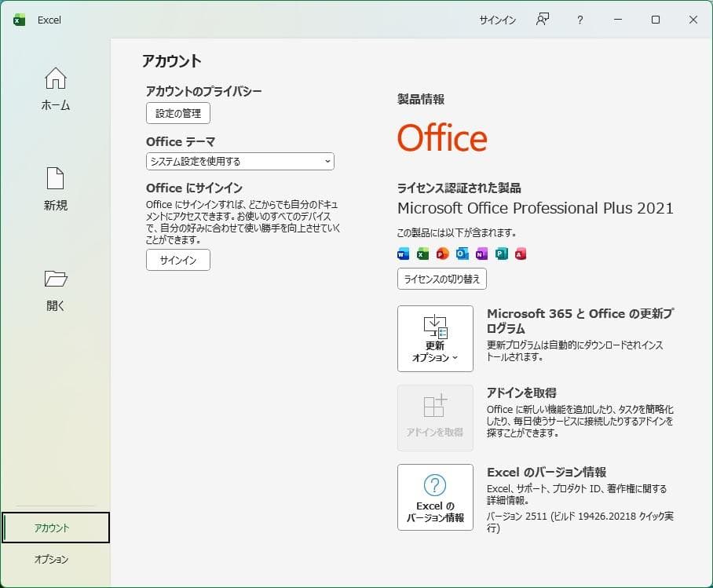
Task: Click the ライセンス認証された製品 label
Action: pyautogui.click(x=459, y=188)
